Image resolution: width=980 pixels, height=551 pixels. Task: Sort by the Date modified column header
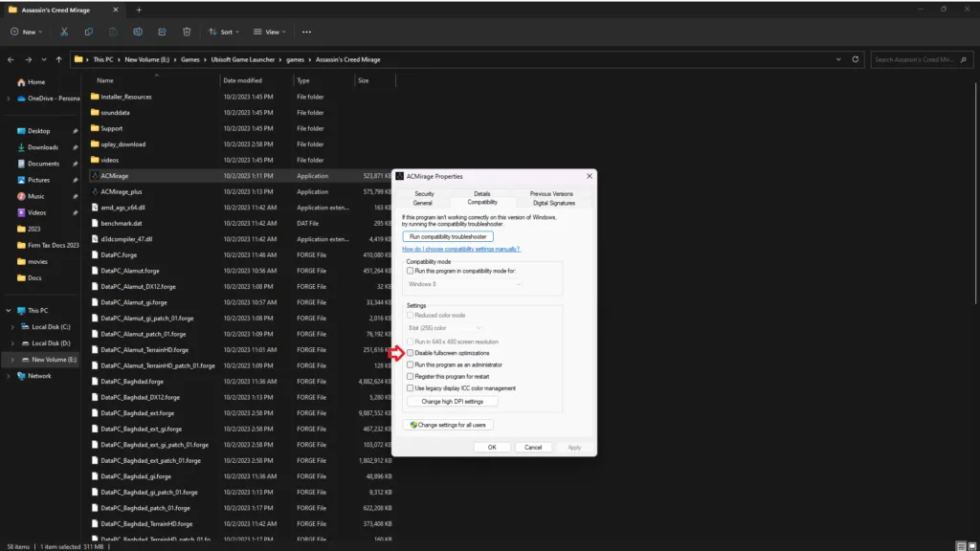pyautogui.click(x=242, y=80)
